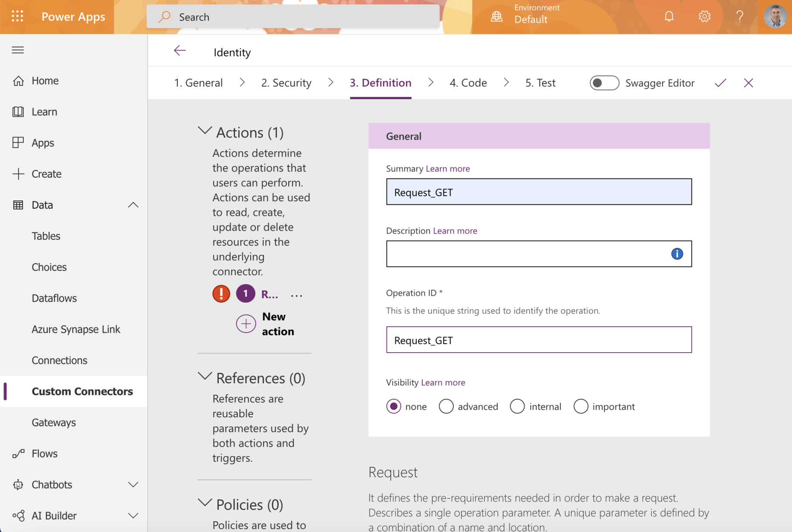Open the app launcher waffle icon

(x=17, y=16)
